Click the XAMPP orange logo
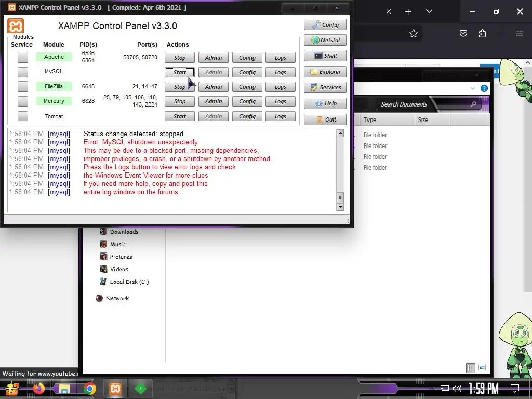Image resolution: width=532 pixels, height=399 pixels. pos(16,26)
